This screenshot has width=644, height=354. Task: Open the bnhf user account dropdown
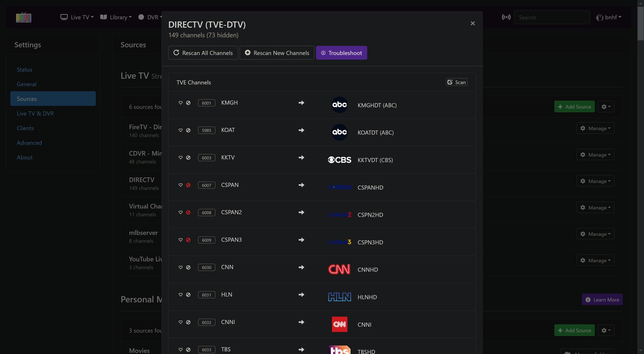click(x=608, y=17)
